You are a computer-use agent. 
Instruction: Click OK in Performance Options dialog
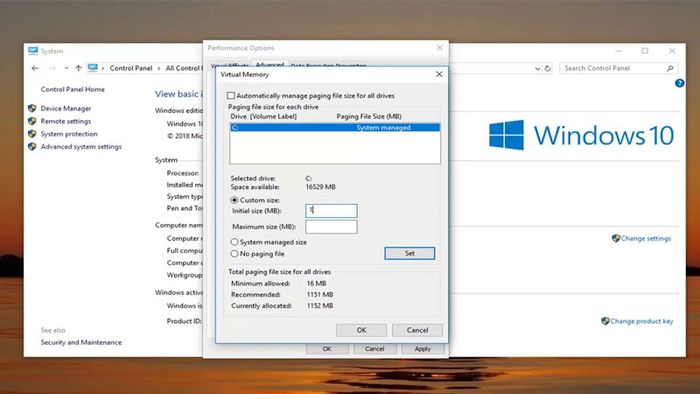(327, 349)
